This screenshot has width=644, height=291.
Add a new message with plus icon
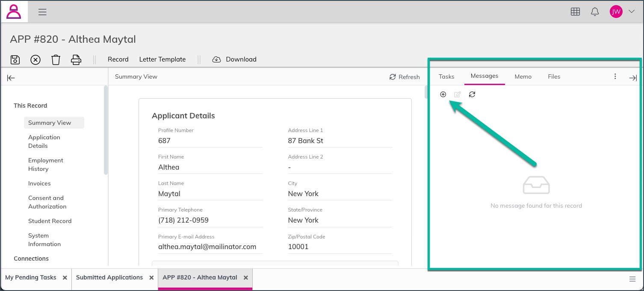tap(443, 94)
